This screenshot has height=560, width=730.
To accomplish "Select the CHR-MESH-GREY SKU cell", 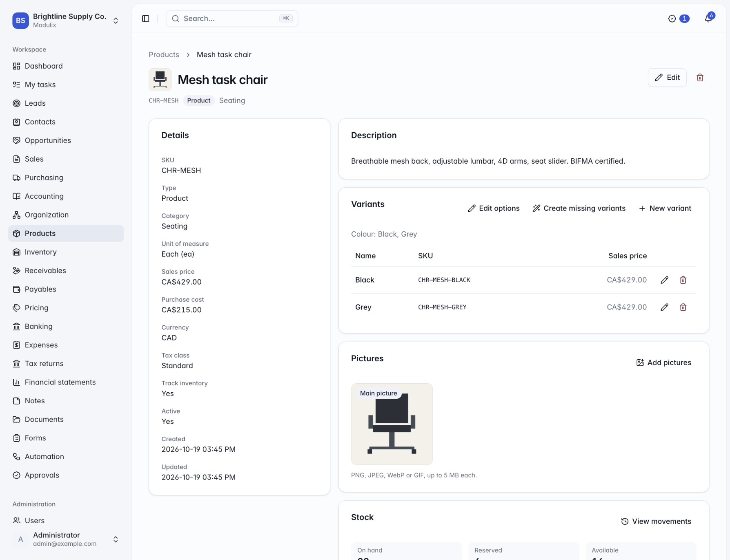I will coord(442,307).
